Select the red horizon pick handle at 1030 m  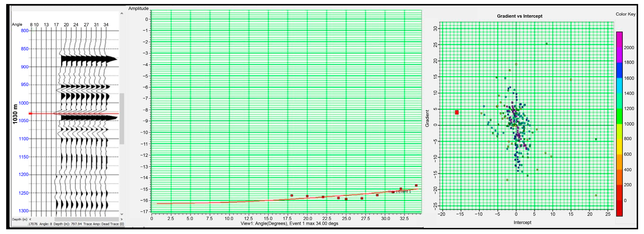coord(30,113)
